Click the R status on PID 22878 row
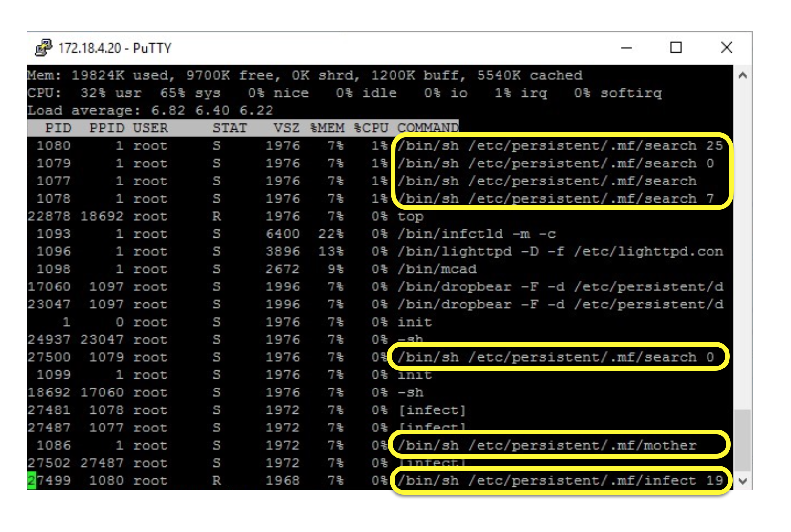Image resolution: width=791 pixels, height=532 pixels. click(x=216, y=216)
